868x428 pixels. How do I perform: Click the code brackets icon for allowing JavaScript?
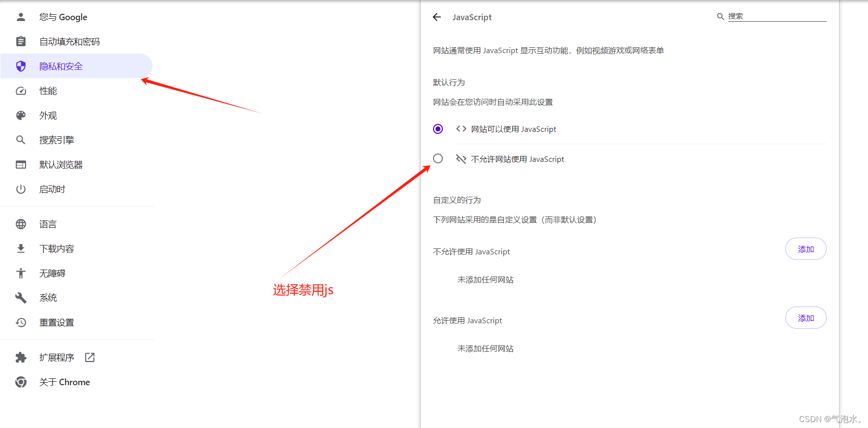point(461,129)
